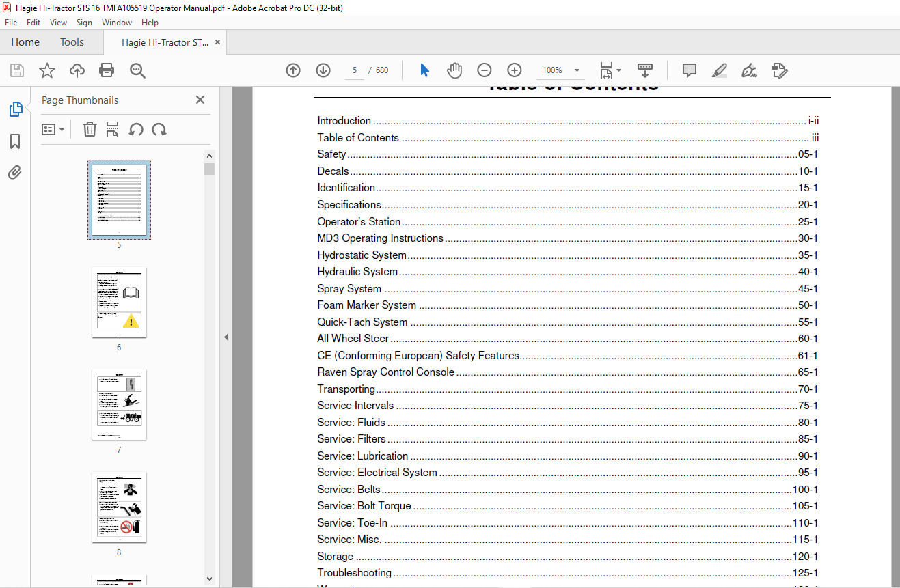Open the zoom level dropdown

pos(577,70)
